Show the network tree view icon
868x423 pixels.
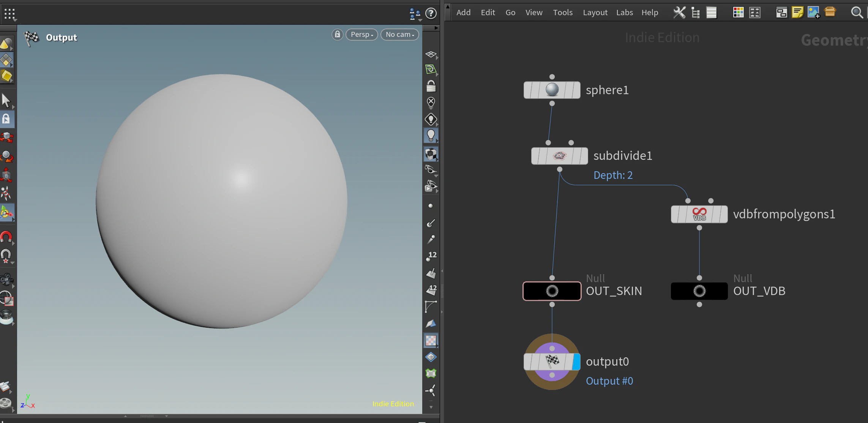click(x=696, y=13)
